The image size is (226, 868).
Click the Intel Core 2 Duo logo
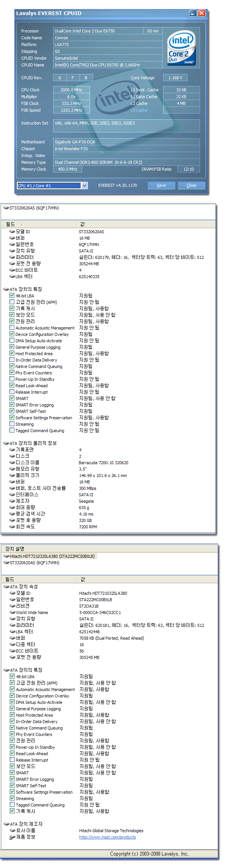182,48
